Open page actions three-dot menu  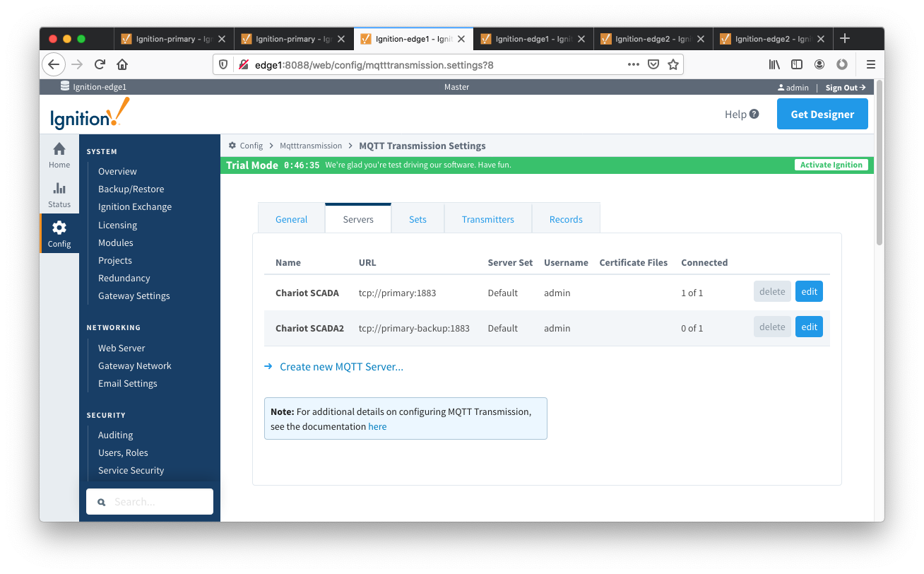click(x=634, y=64)
